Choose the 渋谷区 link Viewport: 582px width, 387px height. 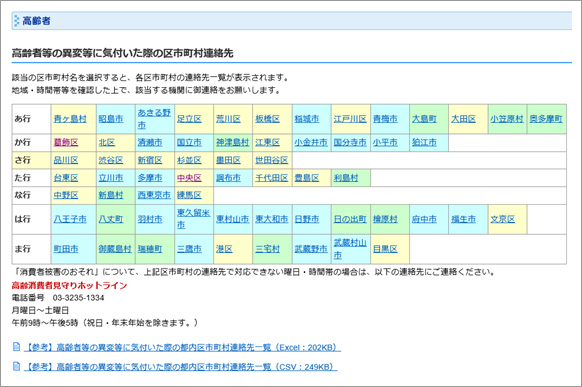coord(111,160)
